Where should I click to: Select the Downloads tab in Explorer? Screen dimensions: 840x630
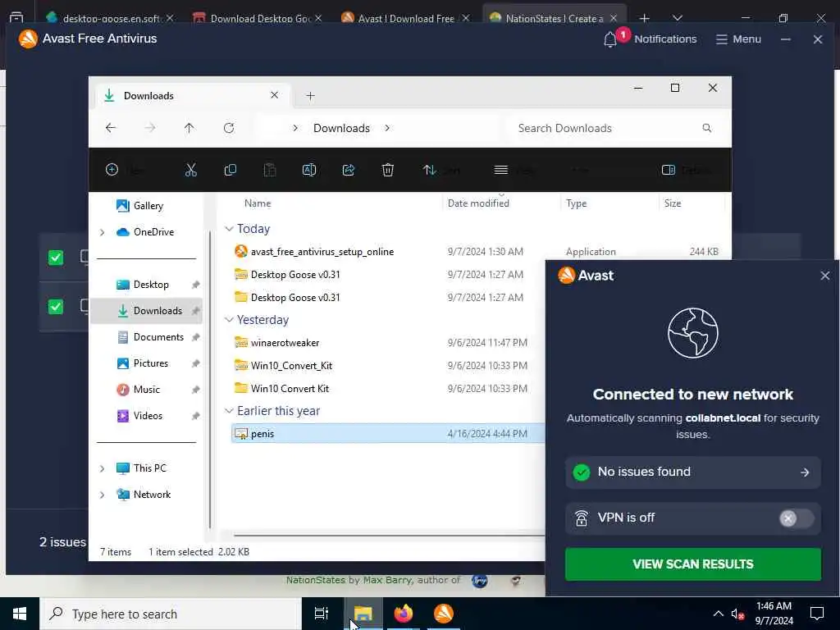click(193, 96)
